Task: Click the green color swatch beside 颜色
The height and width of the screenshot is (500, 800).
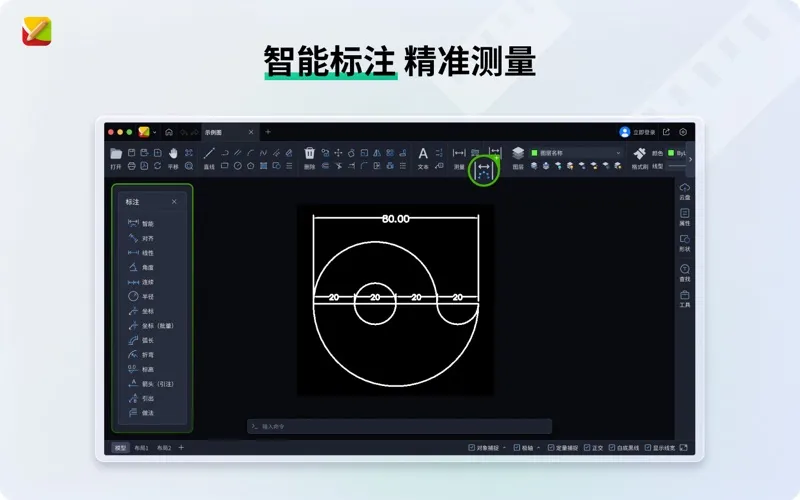Action: coord(671,153)
